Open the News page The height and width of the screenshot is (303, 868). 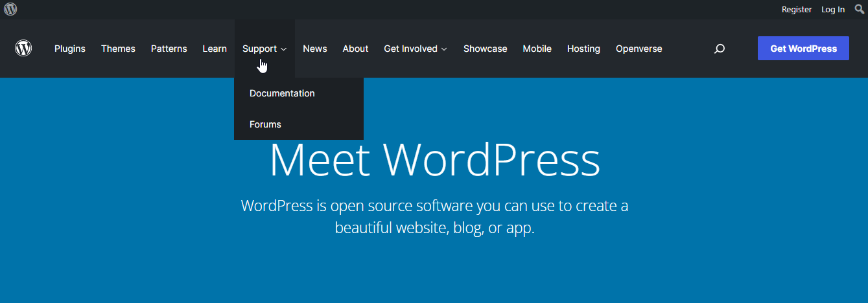tap(315, 49)
